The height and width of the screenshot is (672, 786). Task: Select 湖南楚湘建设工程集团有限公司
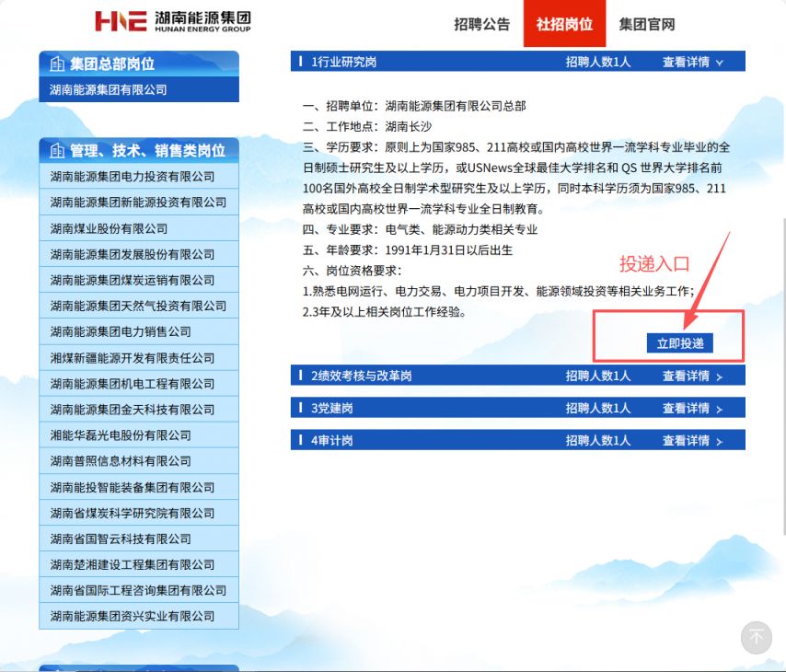coord(139,564)
